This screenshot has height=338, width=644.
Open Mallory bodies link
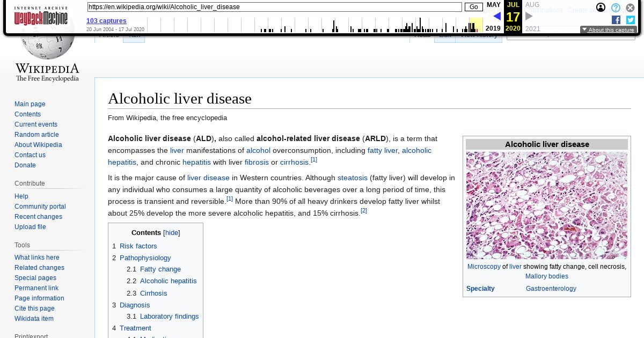[x=547, y=276]
